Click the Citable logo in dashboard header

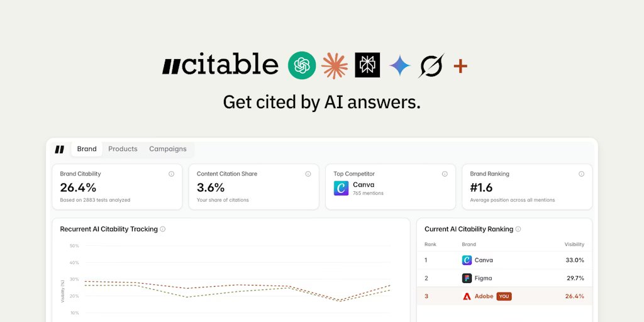59,149
